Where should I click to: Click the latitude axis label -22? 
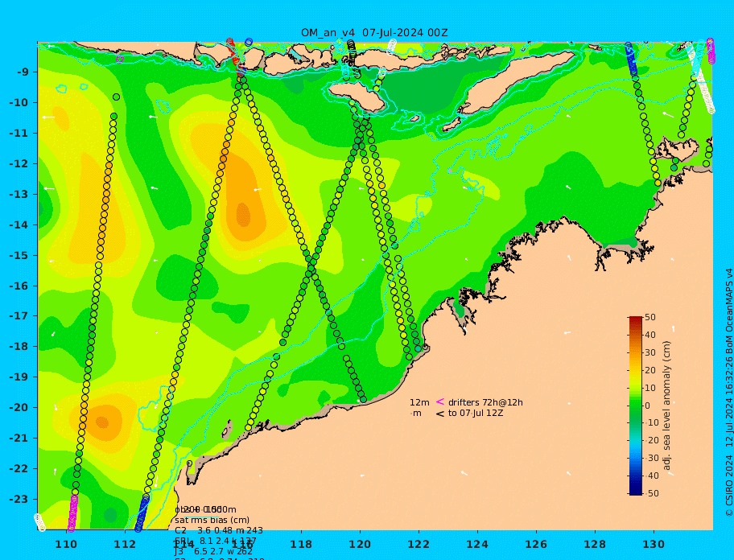click(x=21, y=469)
